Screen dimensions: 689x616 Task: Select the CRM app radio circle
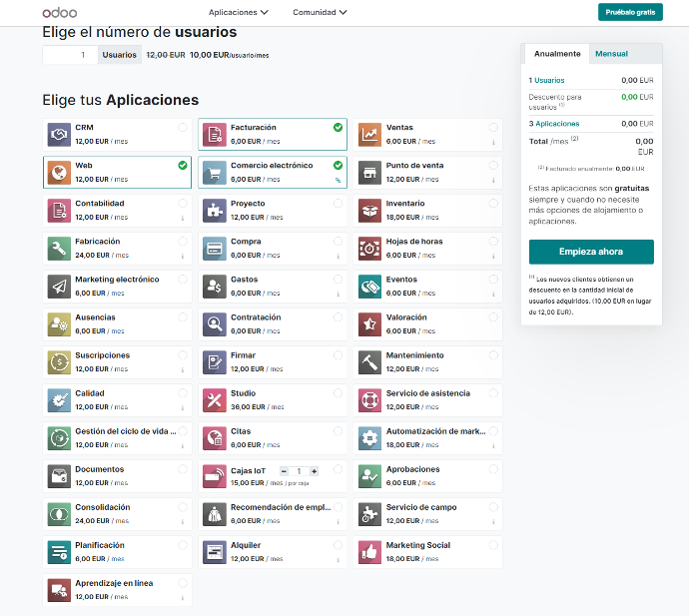[183, 128]
